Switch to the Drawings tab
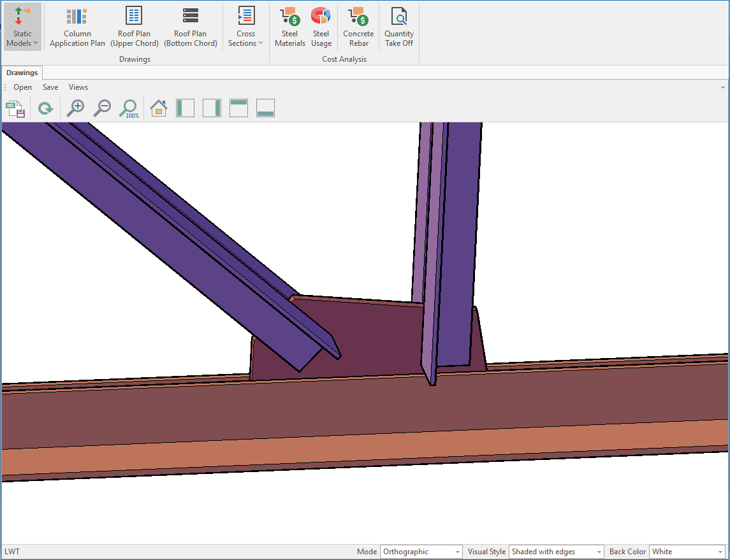Viewport: 730px width, 560px height. (x=22, y=73)
